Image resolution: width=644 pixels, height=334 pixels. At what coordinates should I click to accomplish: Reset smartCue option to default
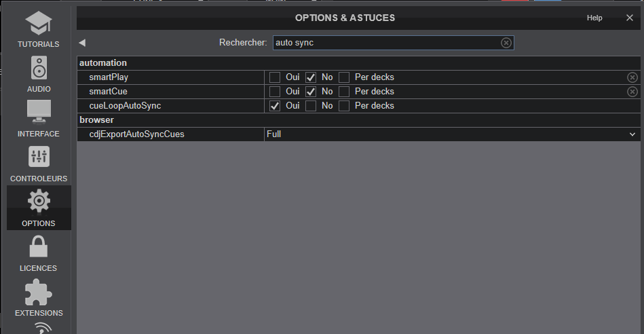[x=632, y=92]
